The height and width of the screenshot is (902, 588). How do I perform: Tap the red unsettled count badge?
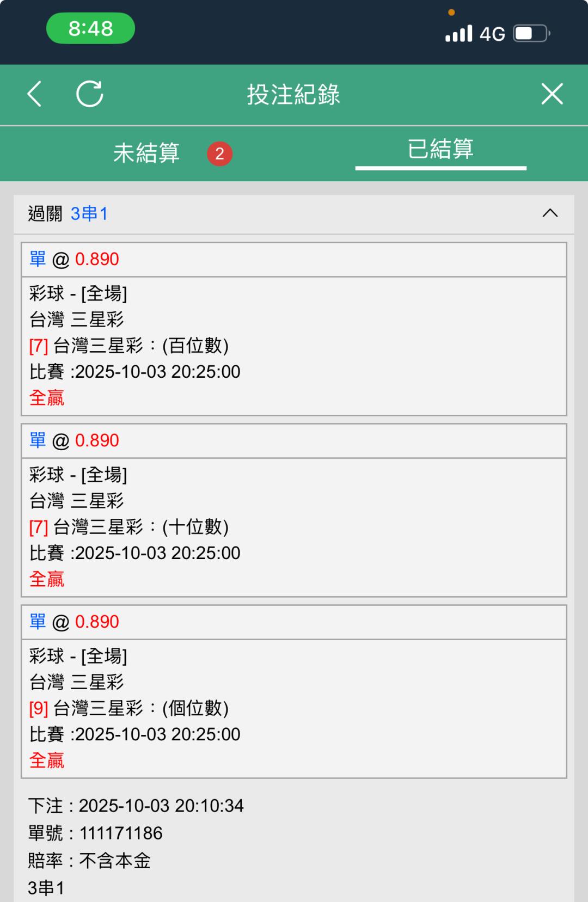[219, 154]
